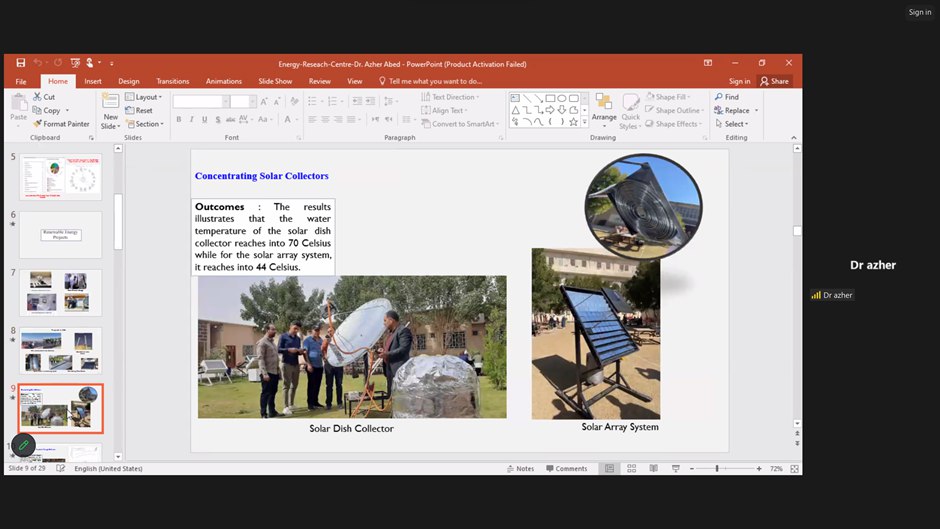
Task: Open Notes pane from status bar
Action: (x=520, y=468)
